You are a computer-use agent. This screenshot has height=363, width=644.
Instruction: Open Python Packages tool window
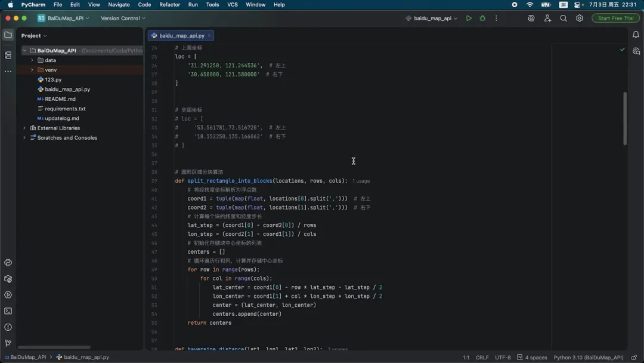click(x=8, y=279)
